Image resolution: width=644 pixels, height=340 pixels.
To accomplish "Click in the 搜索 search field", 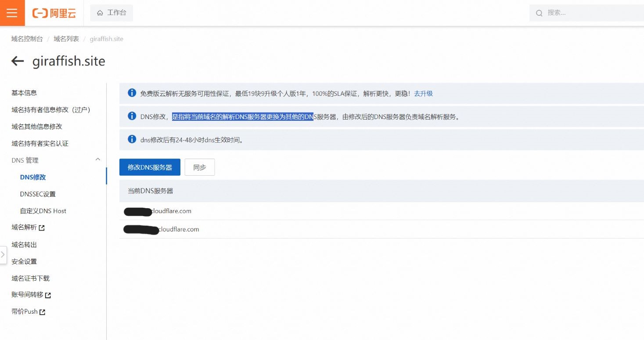I will click(x=588, y=13).
